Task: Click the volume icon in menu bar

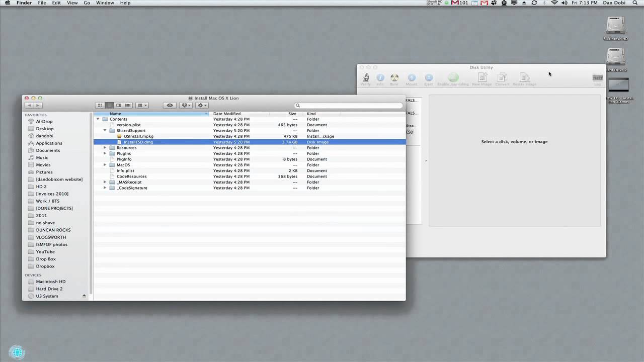Action: (565, 3)
